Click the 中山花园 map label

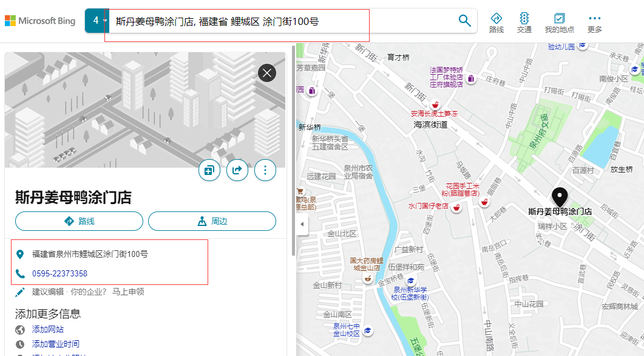(x=529, y=304)
